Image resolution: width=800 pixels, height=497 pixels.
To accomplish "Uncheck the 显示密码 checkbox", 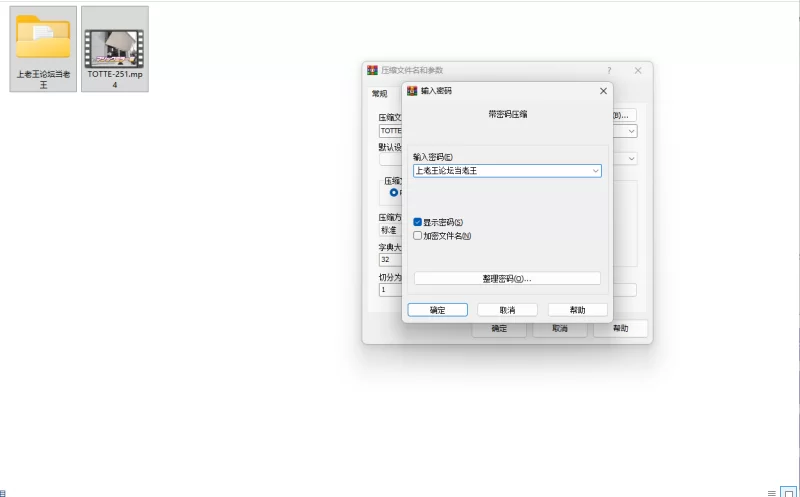I will tap(417, 222).
